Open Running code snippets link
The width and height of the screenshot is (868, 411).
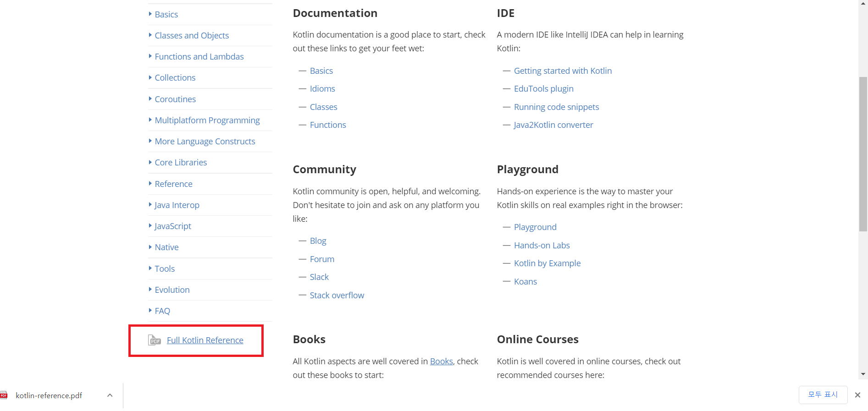pos(556,107)
